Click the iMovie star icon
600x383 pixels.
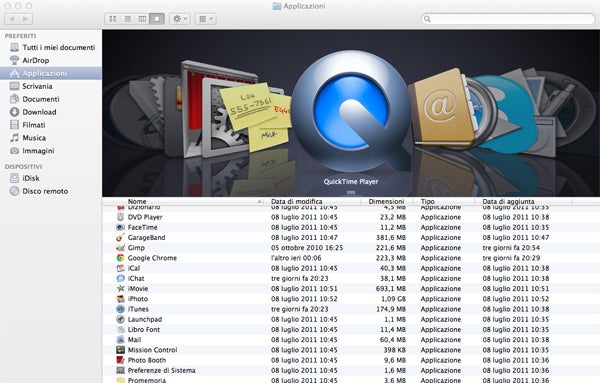(x=121, y=288)
